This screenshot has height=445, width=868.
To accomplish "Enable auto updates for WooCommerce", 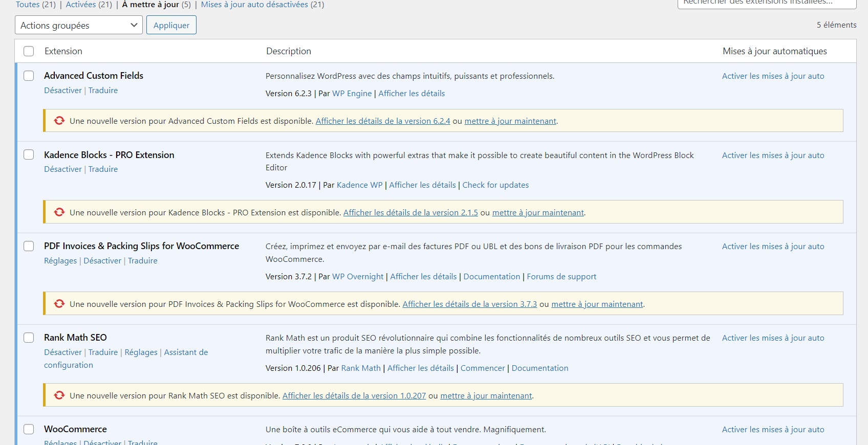I will pos(773,429).
